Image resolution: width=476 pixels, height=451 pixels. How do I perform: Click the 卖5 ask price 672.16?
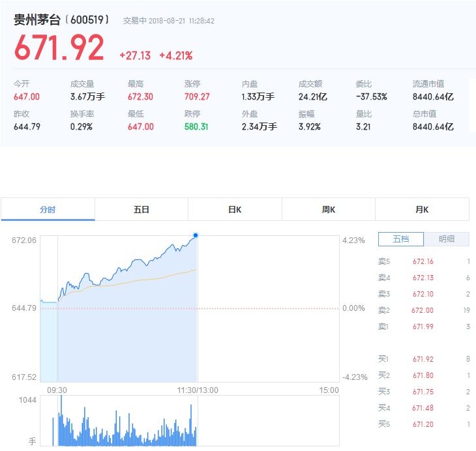[423, 261]
